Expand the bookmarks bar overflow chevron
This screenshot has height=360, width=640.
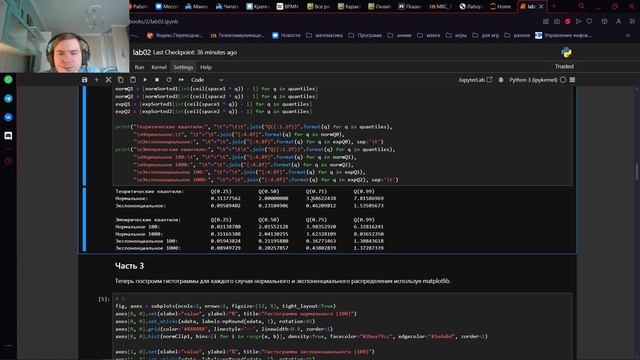[628, 36]
